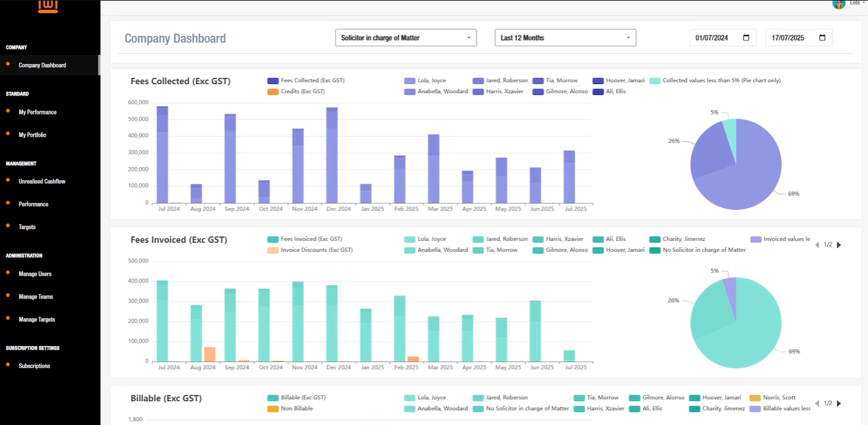Toggle Invoice Discounts (Exc GST) legend series
The height and width of the screenshot is (425, 868).
pos(310,250)
